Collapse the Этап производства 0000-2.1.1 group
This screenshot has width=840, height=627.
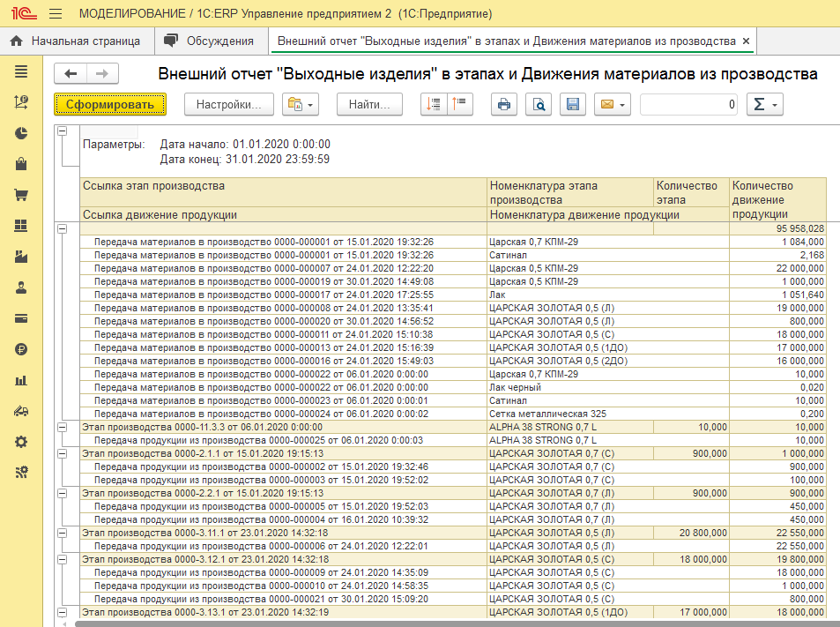point(63,453)
